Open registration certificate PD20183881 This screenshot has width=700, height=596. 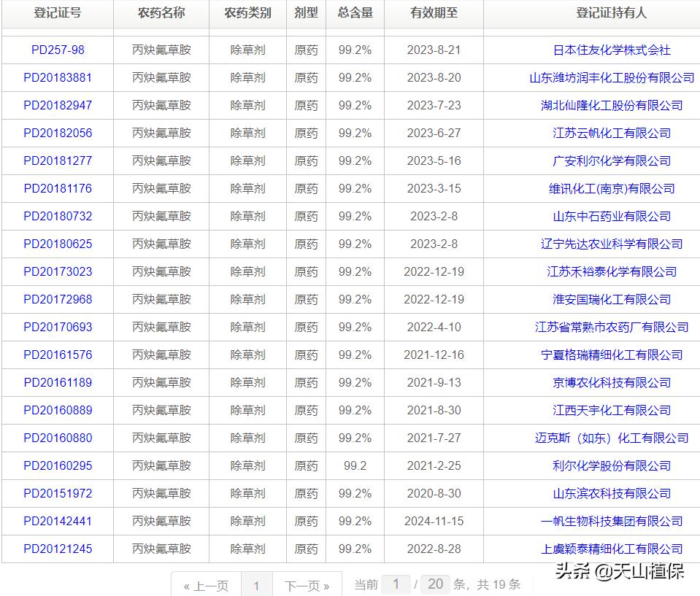pyautogui.click(x=58, y=78)
